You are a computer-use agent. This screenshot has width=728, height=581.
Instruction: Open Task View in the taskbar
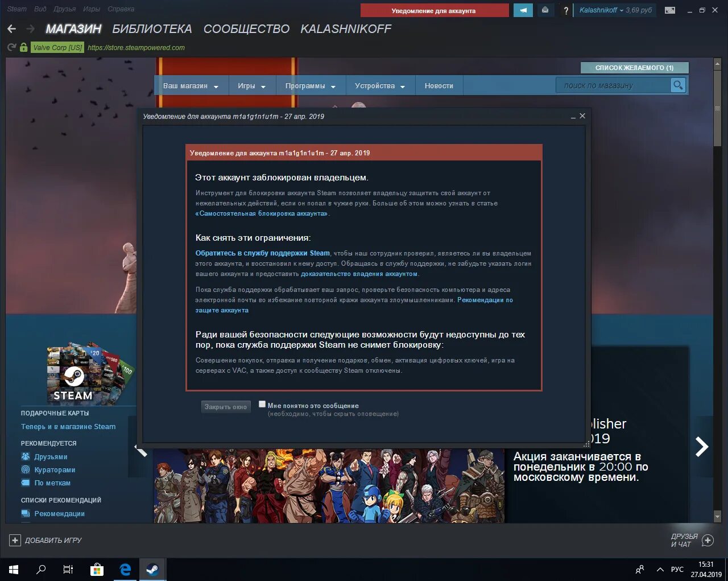[x=68, y=569]
